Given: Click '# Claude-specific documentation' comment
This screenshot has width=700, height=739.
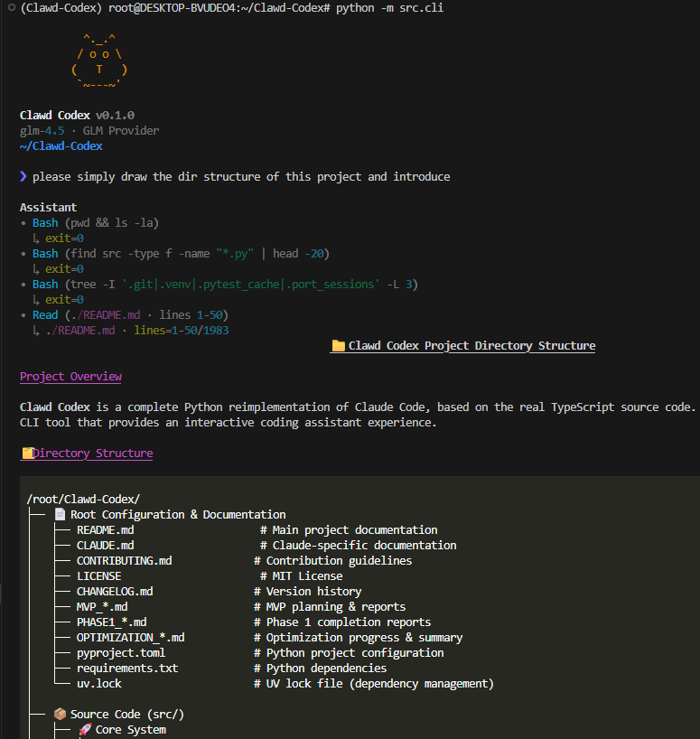Looking at the screenshot, I should (x=358, y=545).
